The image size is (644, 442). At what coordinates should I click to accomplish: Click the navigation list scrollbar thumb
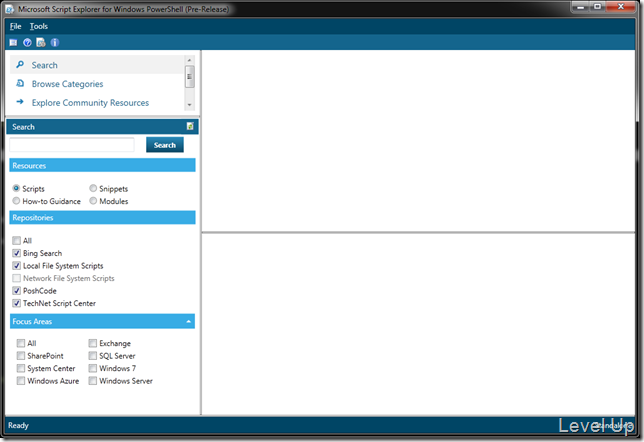[189, 77]
